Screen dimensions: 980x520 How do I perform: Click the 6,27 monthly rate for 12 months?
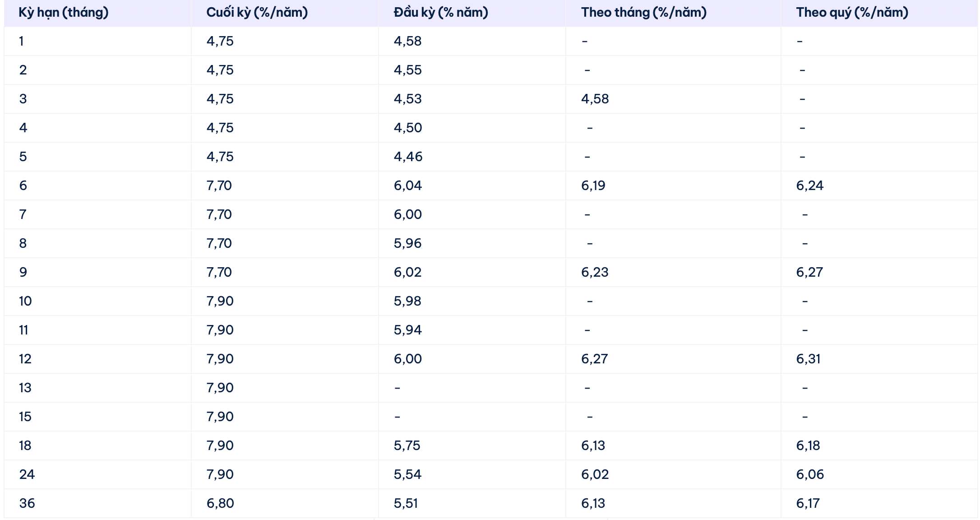click(594, 359)
